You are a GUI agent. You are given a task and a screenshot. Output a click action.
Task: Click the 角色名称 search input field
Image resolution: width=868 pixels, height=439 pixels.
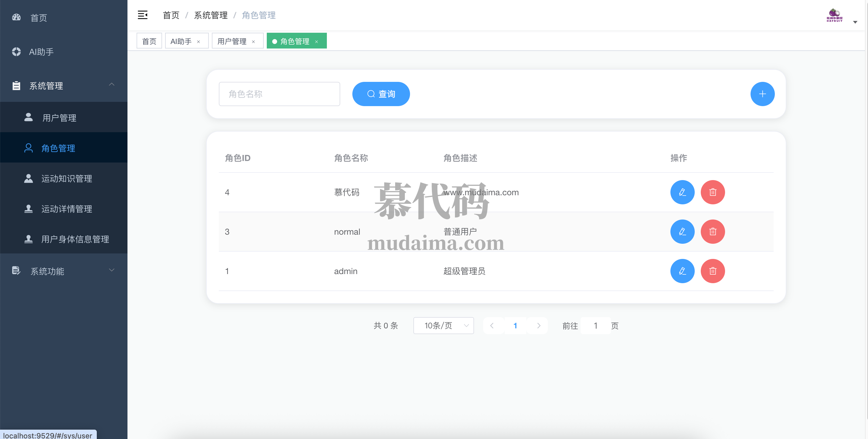point(279,94)
